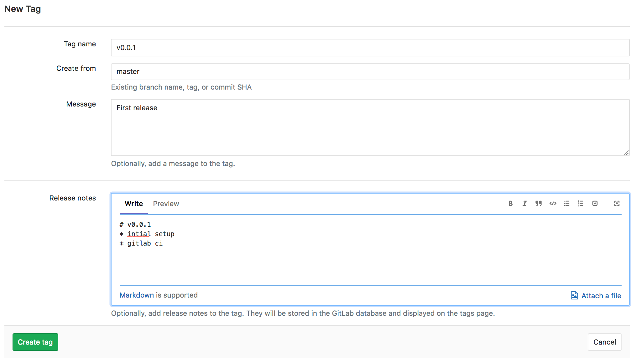Click the Inline code formatting icon

click(552, 203)
